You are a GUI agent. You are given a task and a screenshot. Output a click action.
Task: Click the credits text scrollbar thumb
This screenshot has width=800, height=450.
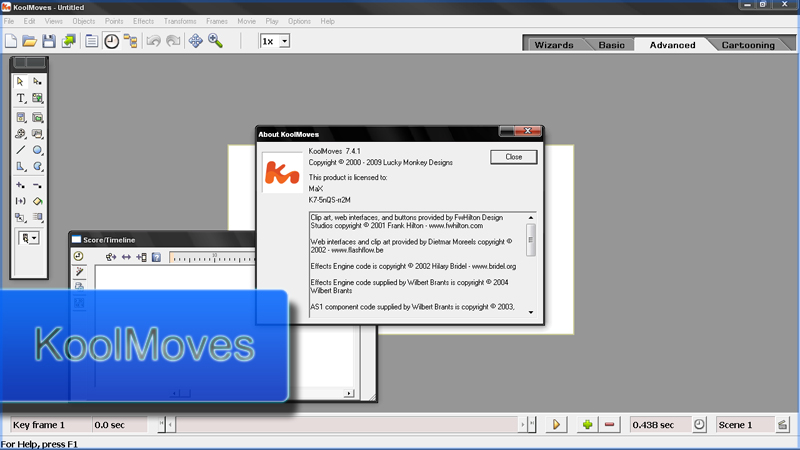[531, 240]
